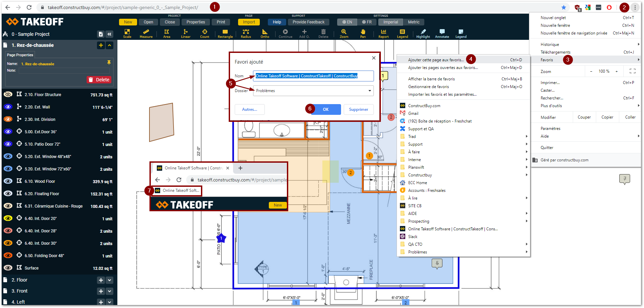The height and width of the screenshot is (308, 644).
Task: Click OK in the Favori ajouté dialog
Action: [x=326, y=109]
